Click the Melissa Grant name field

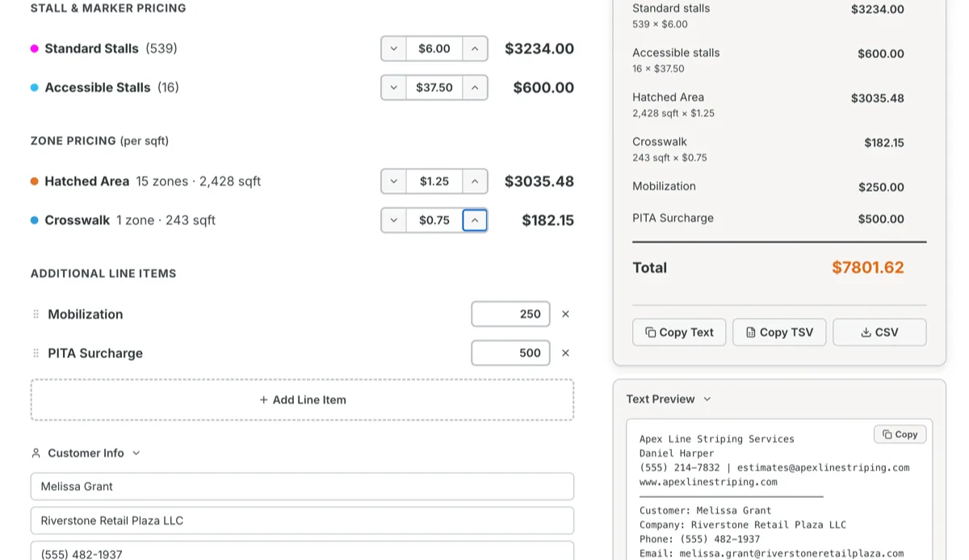pyautogui.click(x=302, y=486)
